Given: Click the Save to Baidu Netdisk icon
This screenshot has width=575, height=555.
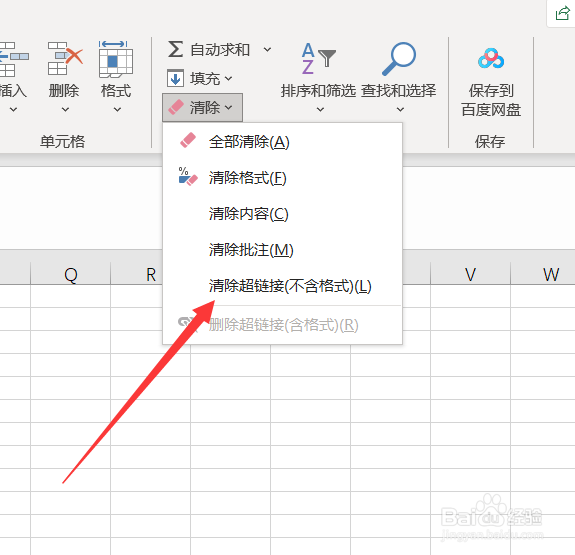Looking at the screenshot, I should 491,59.
